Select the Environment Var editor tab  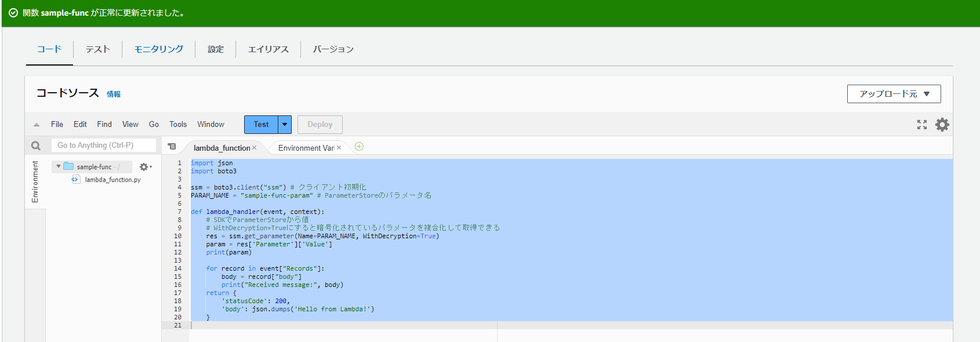[306, 148]
